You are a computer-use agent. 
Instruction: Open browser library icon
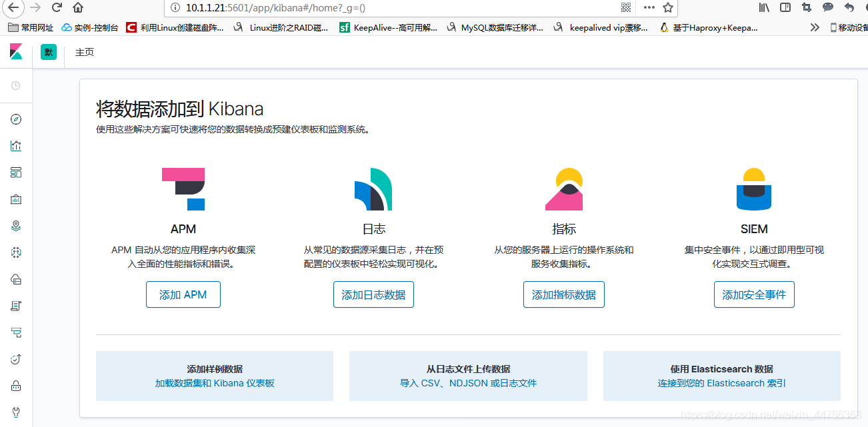765,7
